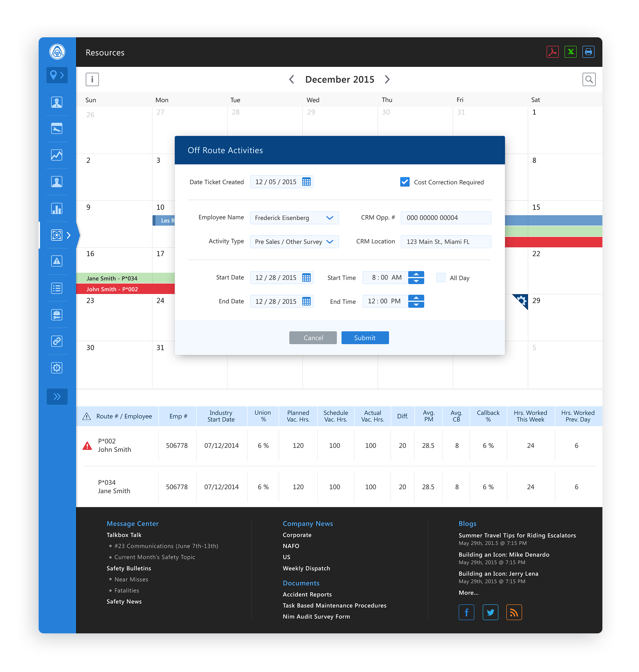
Task: Click red warning icon beside John Smith
Action: coord(87,446)
